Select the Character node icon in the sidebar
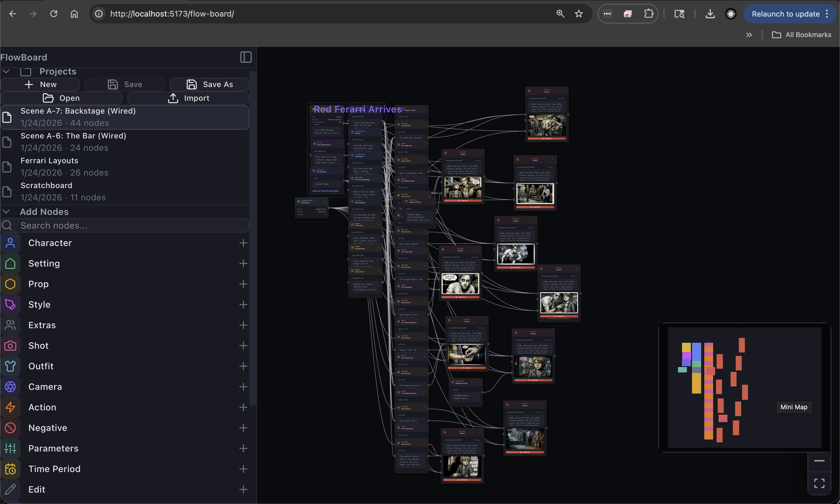 coord(10,243)
